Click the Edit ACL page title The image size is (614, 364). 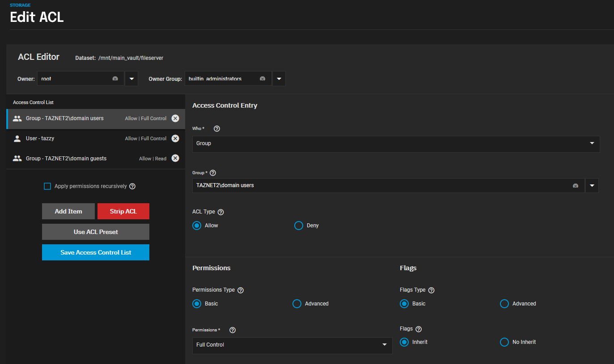[37, 17]
